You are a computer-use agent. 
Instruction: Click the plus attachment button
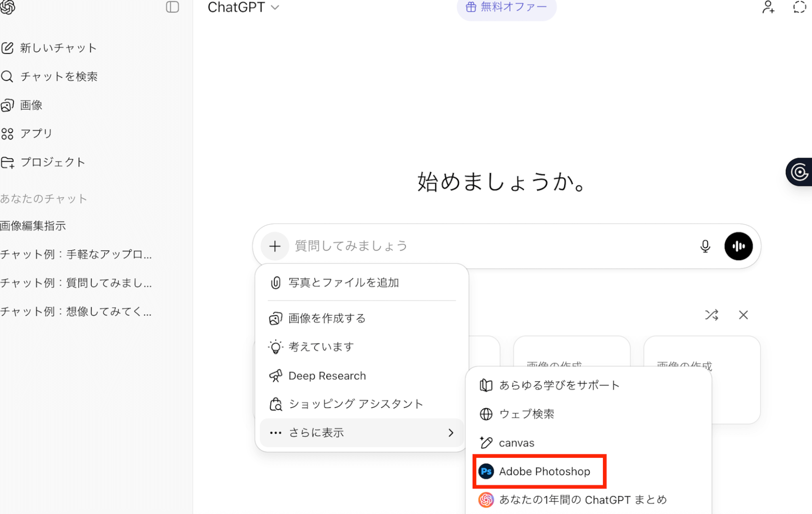275,246
